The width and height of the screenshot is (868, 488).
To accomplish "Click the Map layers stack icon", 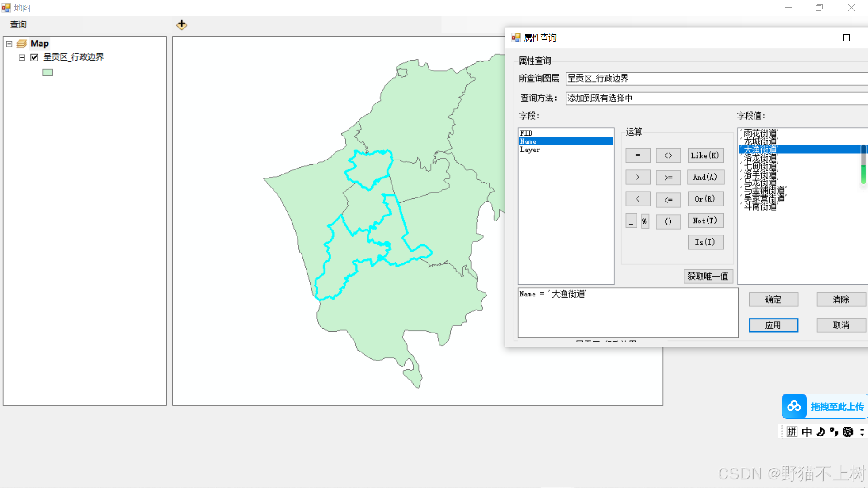I will [22, 43].
